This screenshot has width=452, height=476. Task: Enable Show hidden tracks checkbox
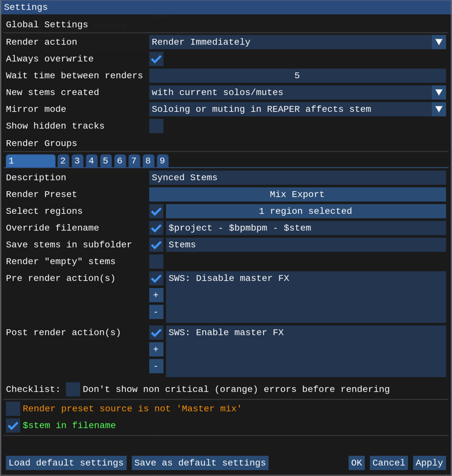coord(156,126)
